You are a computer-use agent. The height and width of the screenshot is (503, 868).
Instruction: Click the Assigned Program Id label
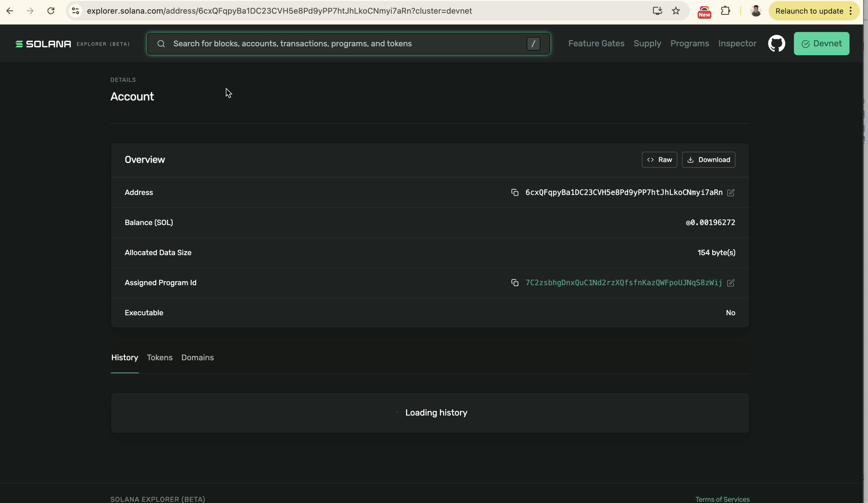(x=161, y=282)
